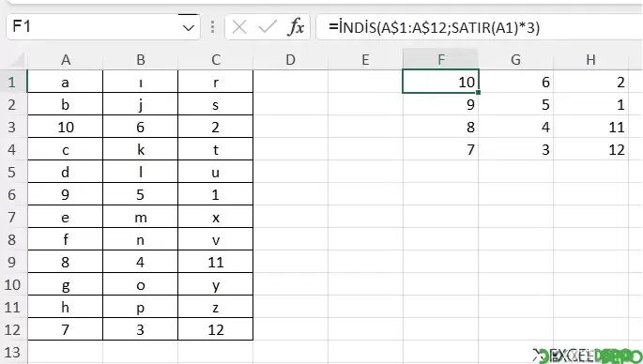Click cell A6 containing 9
Screen dimensions: 643x364
65,194
